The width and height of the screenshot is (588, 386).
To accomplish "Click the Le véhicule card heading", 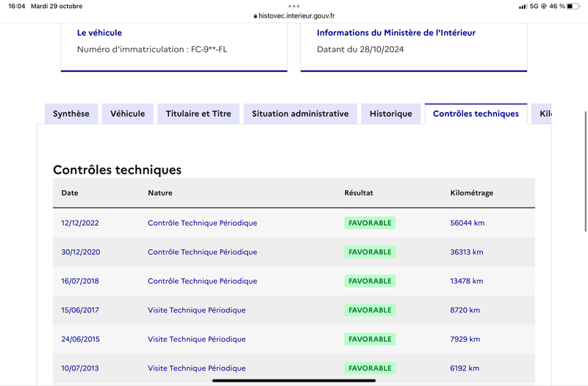I will click(x=99, y=32).
